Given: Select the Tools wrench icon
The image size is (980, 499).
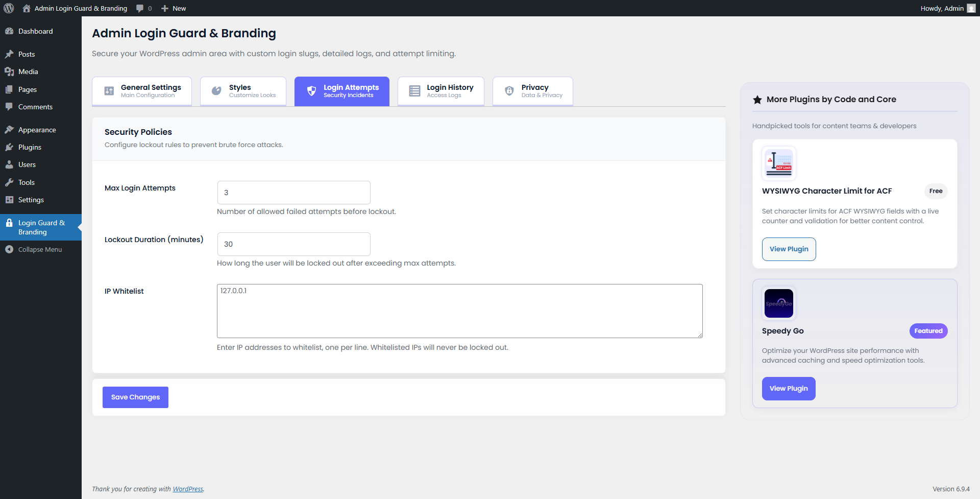Looking at the screenshot, I should pyautogui.click(x=9, y=182).
